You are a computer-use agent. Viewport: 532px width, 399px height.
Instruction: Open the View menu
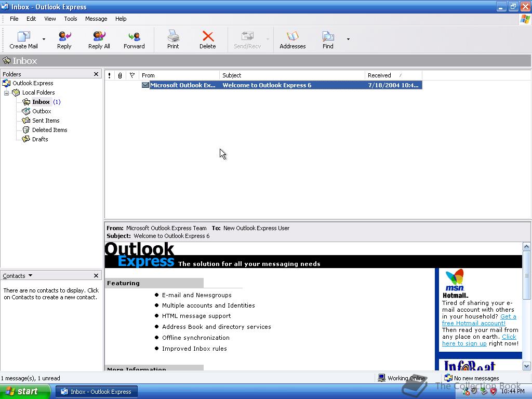pyautogui.click(x=50, y=19)
